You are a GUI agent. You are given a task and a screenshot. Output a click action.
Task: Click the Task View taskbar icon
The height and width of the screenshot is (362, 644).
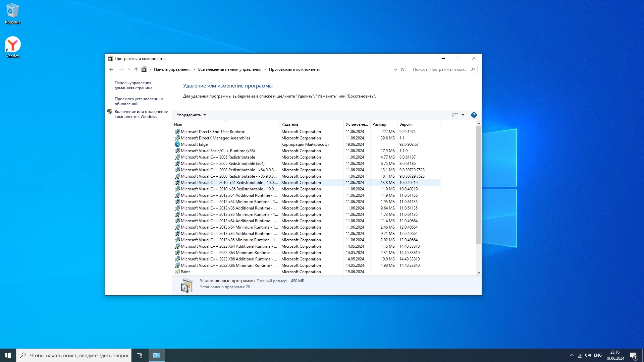pos(140,355)
